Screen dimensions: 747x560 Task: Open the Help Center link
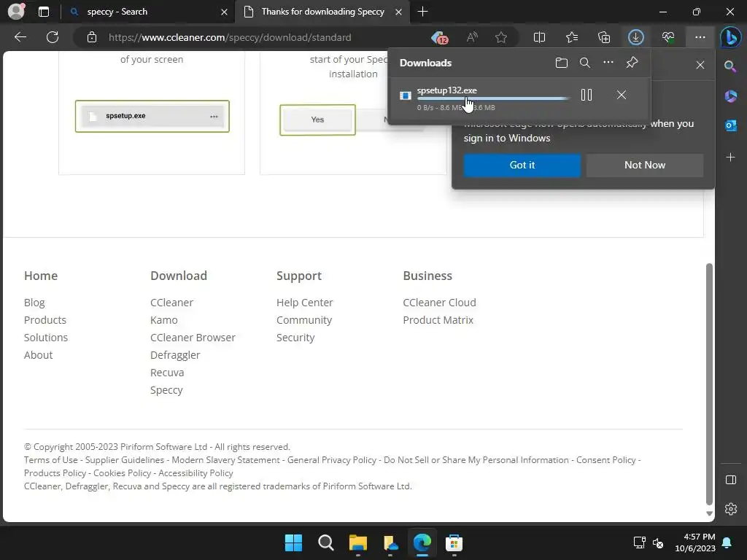(x=304, y=303)
